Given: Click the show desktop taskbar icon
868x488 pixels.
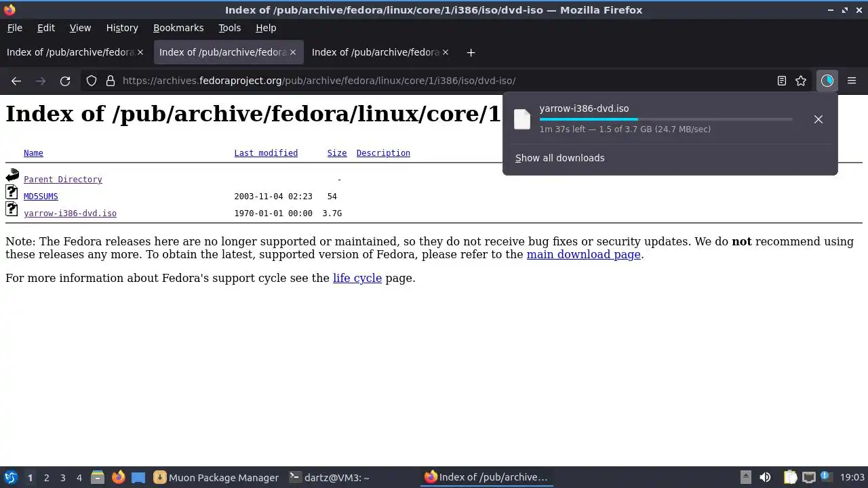Looking at the screenshot, I should [138, 477].
